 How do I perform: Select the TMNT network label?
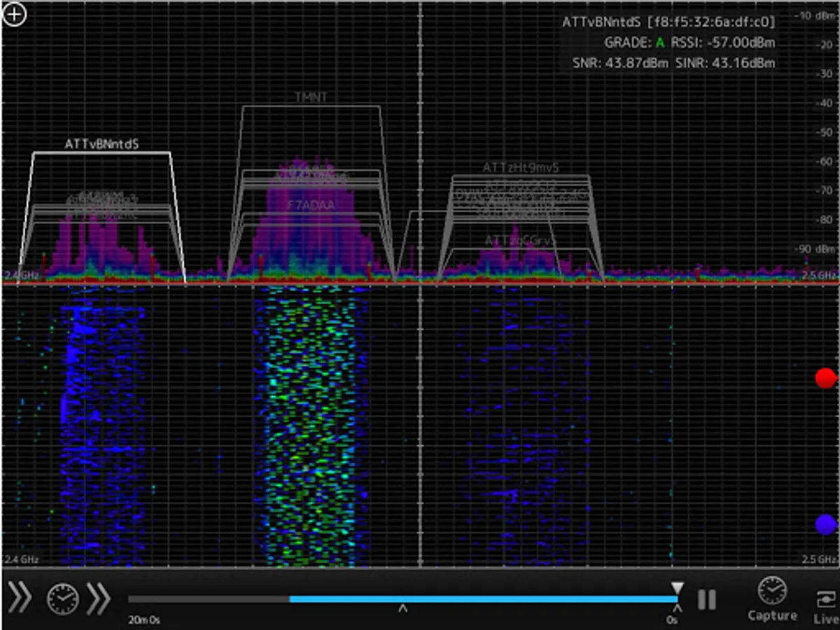(x=311, y=97)
